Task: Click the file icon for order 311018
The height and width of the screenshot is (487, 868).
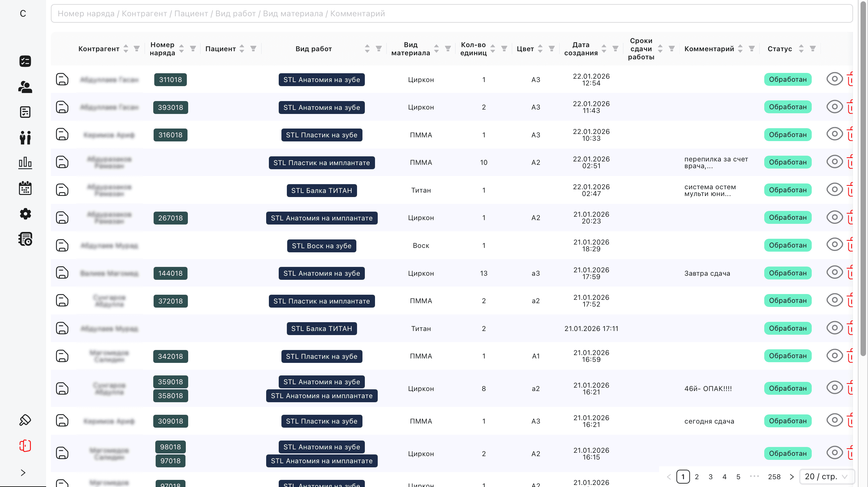Action: (62, 79)
